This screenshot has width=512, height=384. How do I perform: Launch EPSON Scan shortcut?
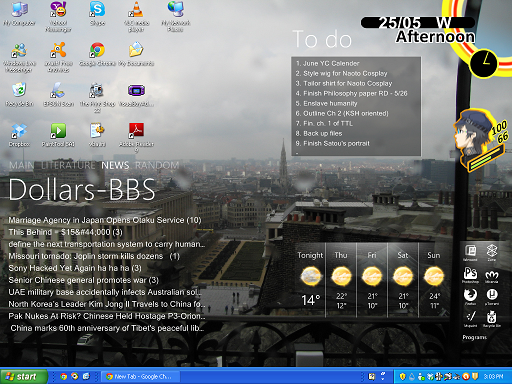click(58, 95)
